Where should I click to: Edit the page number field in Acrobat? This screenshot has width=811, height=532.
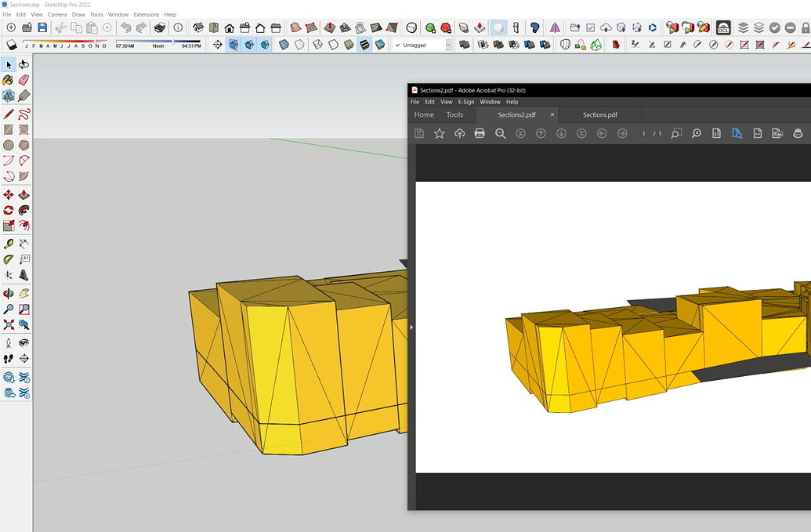644,133
